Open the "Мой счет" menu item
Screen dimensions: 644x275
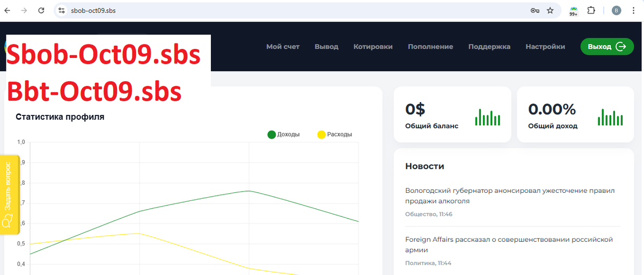click(283, 47)
